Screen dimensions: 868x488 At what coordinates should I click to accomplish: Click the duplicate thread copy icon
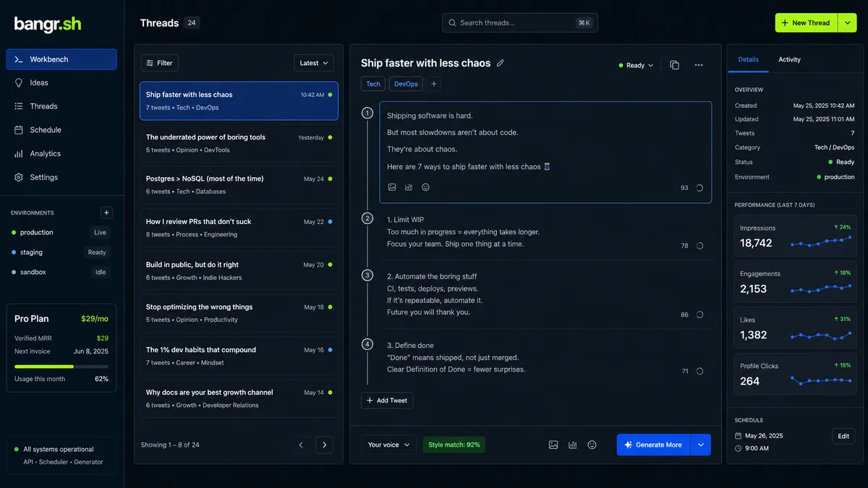674,65
